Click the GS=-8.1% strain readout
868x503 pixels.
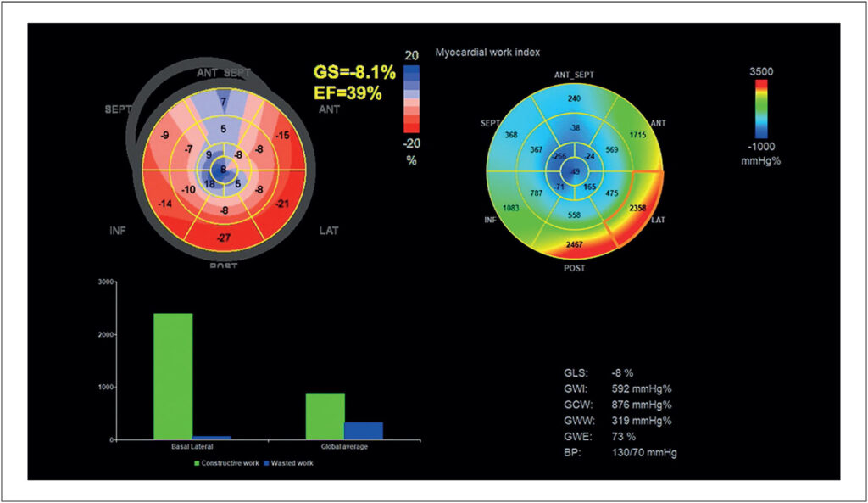point(355,72)
